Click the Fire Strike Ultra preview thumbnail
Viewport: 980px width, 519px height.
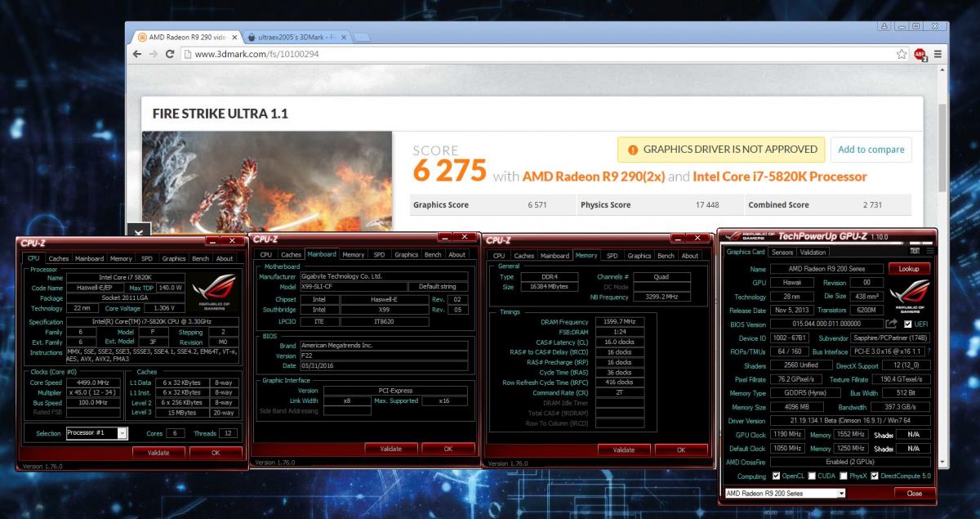pyautogui.click(x=267, y=180)
